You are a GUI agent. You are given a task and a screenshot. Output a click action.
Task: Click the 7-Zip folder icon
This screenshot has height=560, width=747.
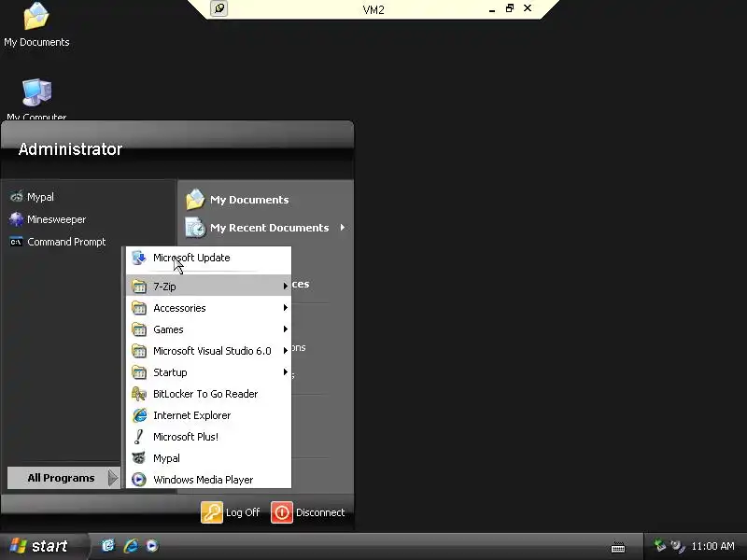[138, 287]
